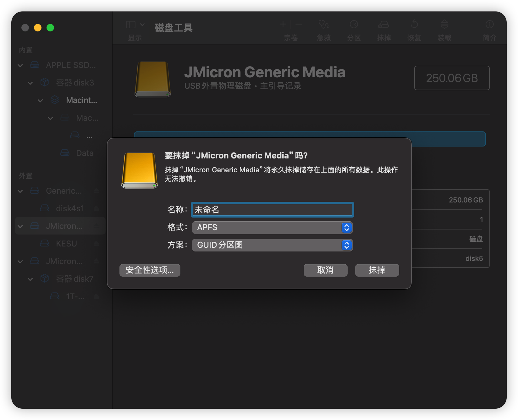Screen dimensions: 518x420
Task: Click the Info 简介 toolbar icon
Action: pos(490,24)
